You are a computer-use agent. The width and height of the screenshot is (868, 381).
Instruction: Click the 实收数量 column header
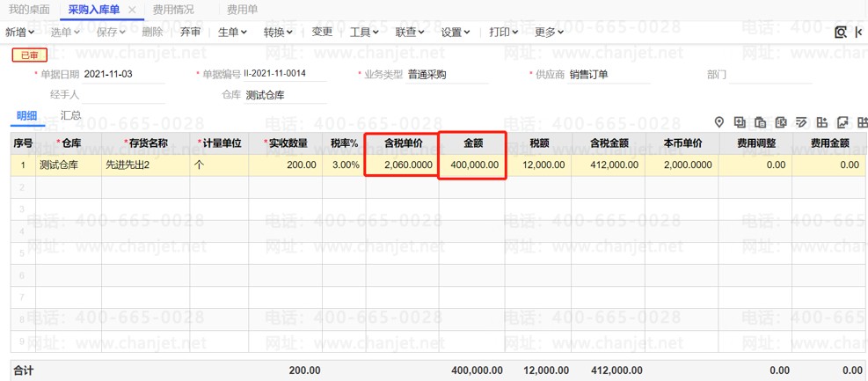pyautogui.click(x=286, y=143)
